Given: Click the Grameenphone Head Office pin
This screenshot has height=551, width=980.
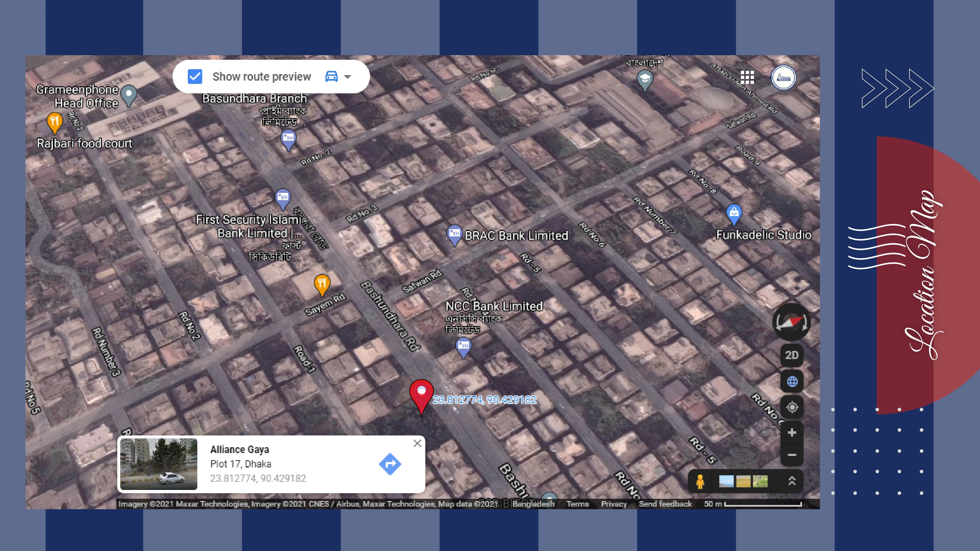Looking at the screenshot, I should (129, 95).
